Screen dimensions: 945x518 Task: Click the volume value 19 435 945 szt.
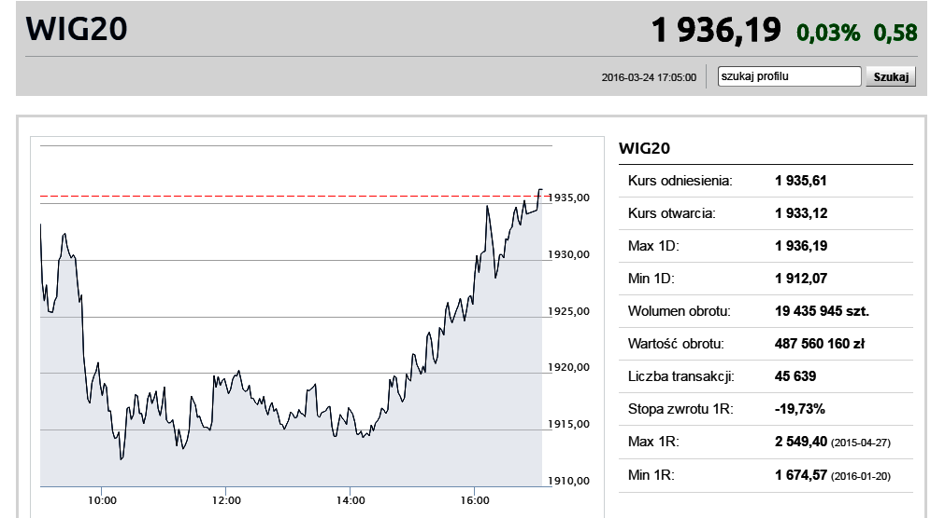[x=822, y=311]
